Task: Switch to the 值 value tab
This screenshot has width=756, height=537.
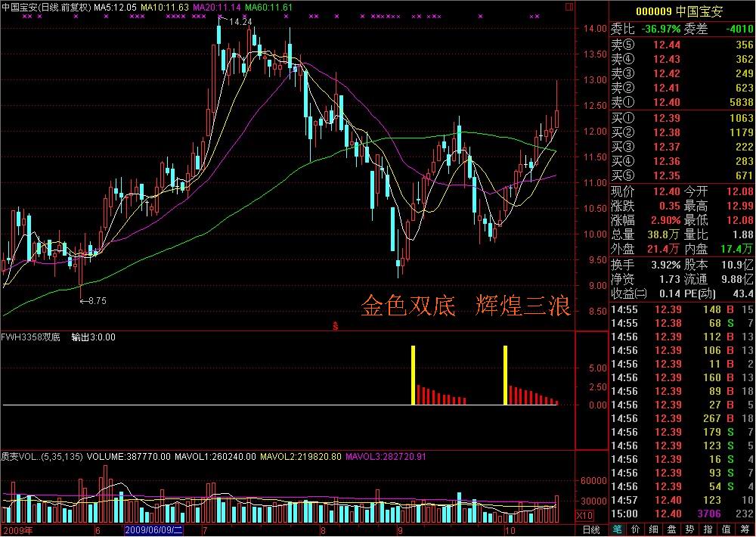Action: tap(727, 529)
